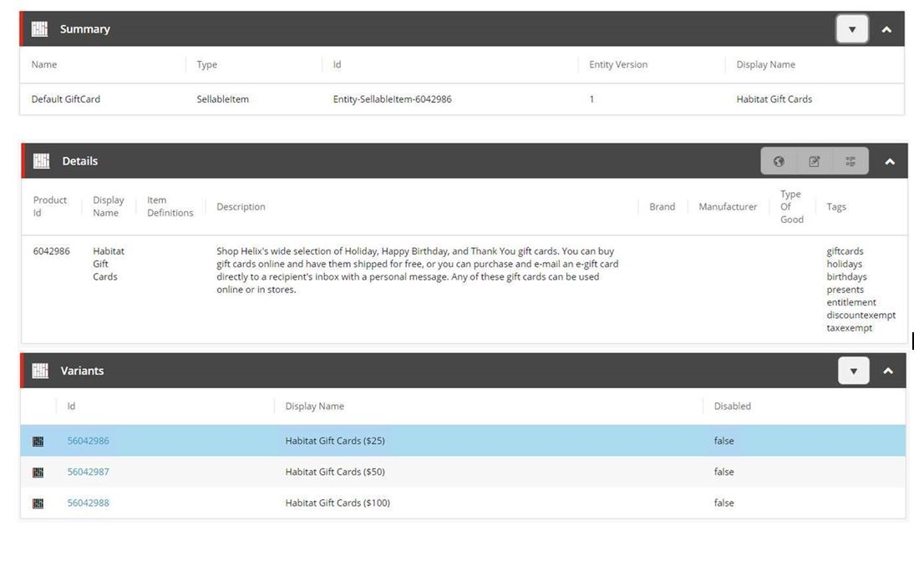
Task: Click the globe icon in Details header
Action: tap(779, 161)
